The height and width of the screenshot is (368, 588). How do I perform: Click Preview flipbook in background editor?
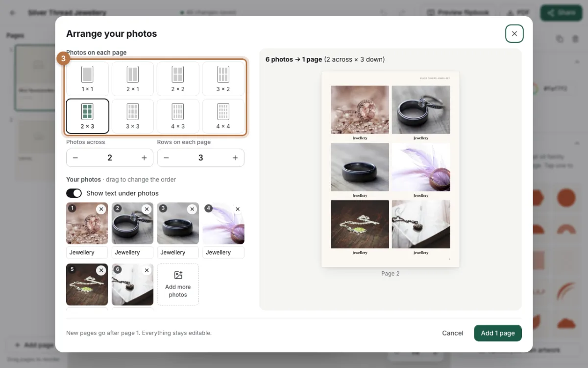click(x=458, y=13)
